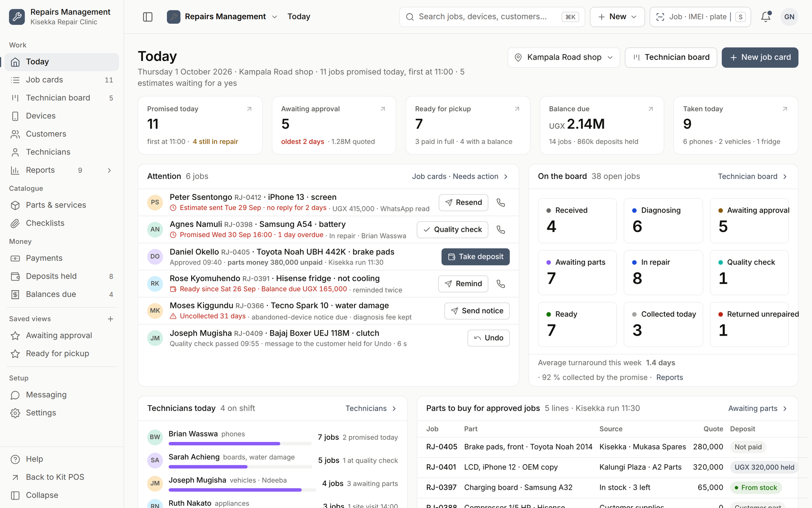Viewport: 812px width, 508px height.
Task: Open the GN user avatar
Action: [789, 17]
